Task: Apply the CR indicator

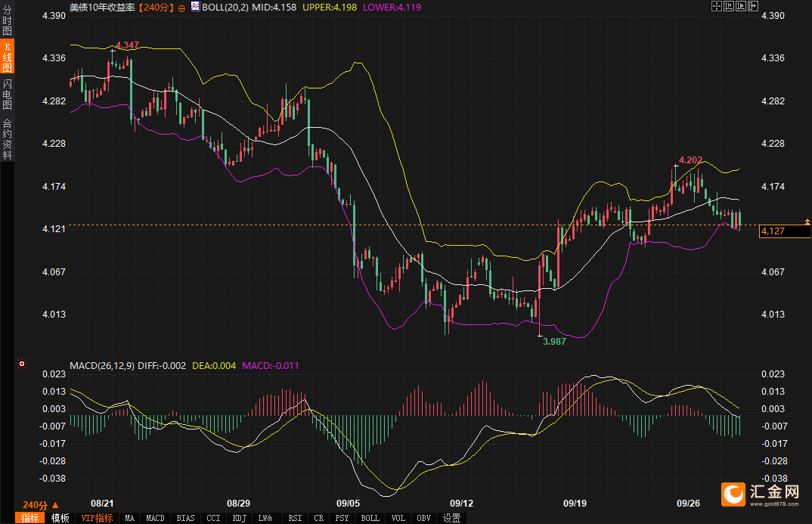Action: tap(319, 518)
